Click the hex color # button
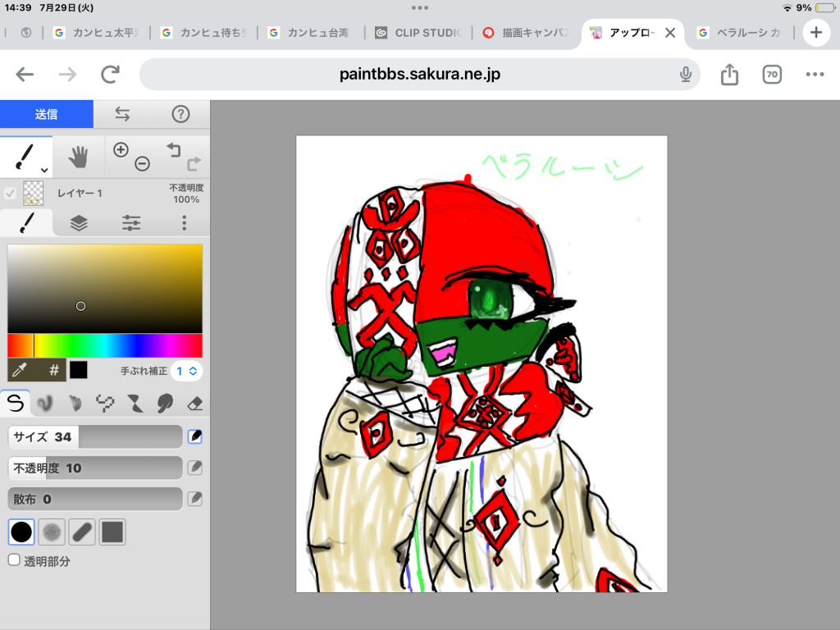 point(54,370)
